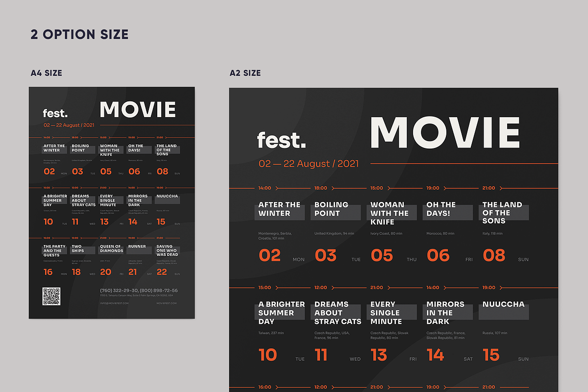Click the "2 OPTION SIZE" heading
This screenshot has width=588, height=392.
79,34
